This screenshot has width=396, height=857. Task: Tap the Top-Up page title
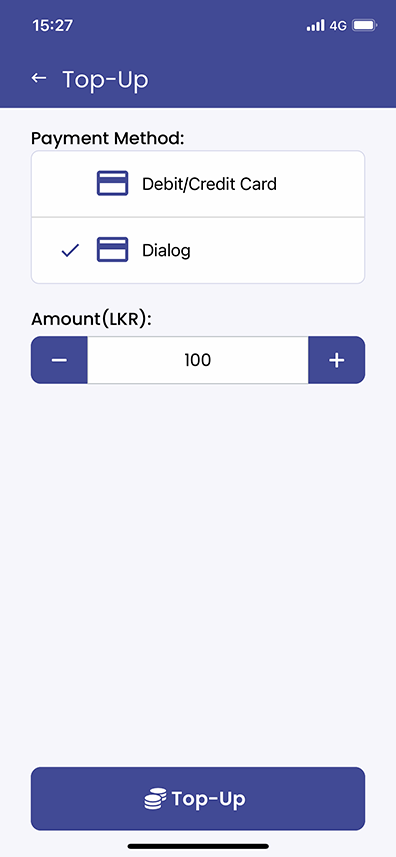(x=105, y=80)
